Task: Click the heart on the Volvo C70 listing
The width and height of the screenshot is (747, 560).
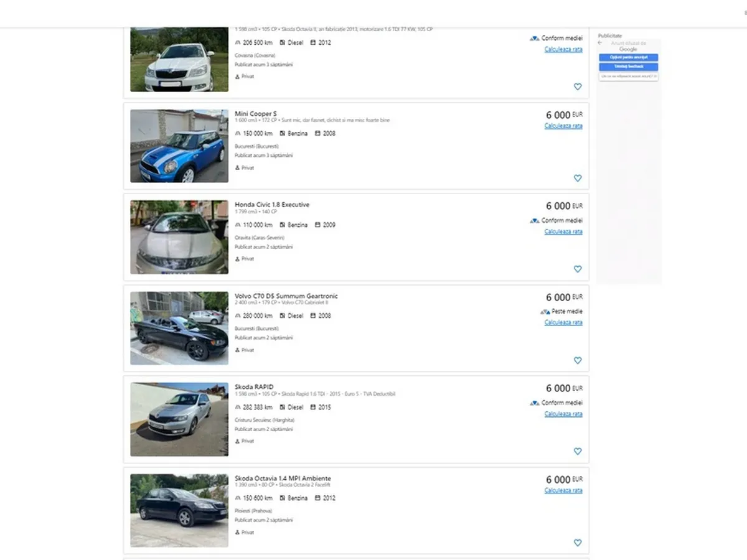Action: 577,360
